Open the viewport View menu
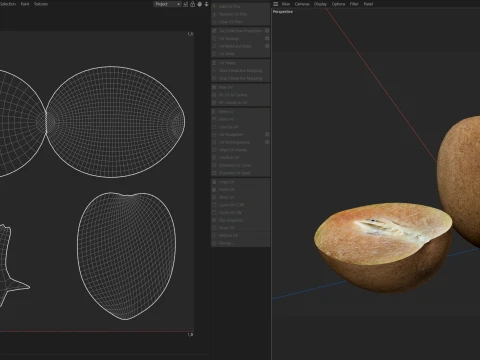Viewport: 480px width, 360px height. pyautogui.click(x=286, y=4)
